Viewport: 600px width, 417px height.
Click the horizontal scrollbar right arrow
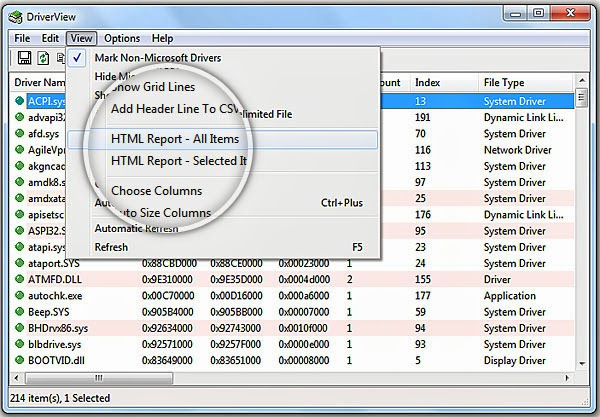[x=567, y=378]
